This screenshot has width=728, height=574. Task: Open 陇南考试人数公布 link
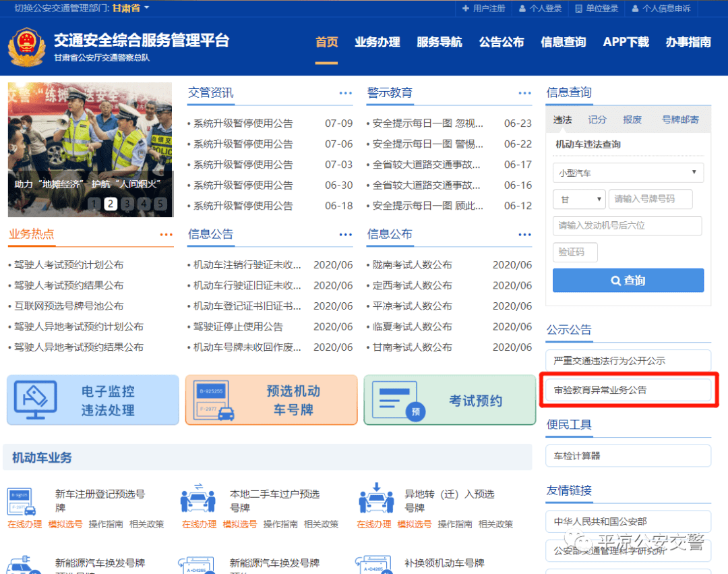[x=413, y=265]
